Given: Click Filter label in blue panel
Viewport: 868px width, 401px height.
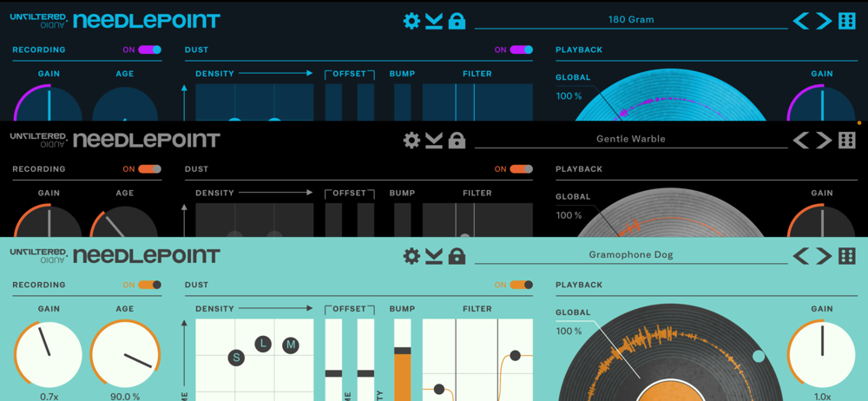Looking at the screenshot, I should [477, 74].
